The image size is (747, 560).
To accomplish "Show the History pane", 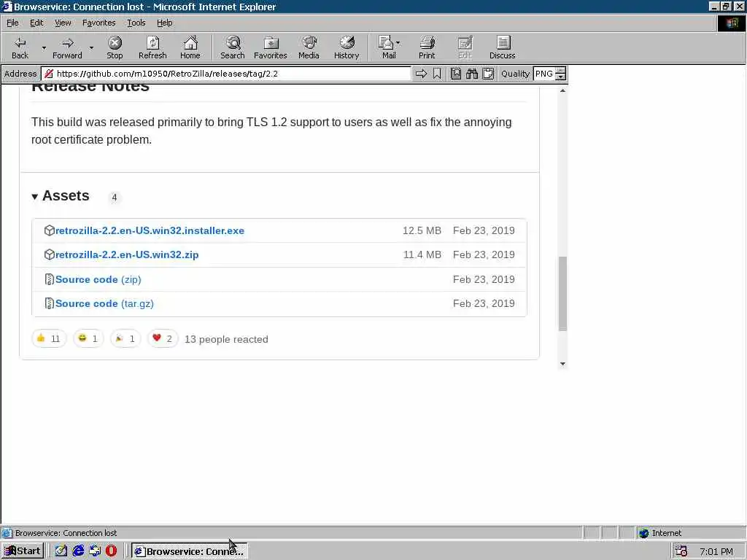I will 347,47.
